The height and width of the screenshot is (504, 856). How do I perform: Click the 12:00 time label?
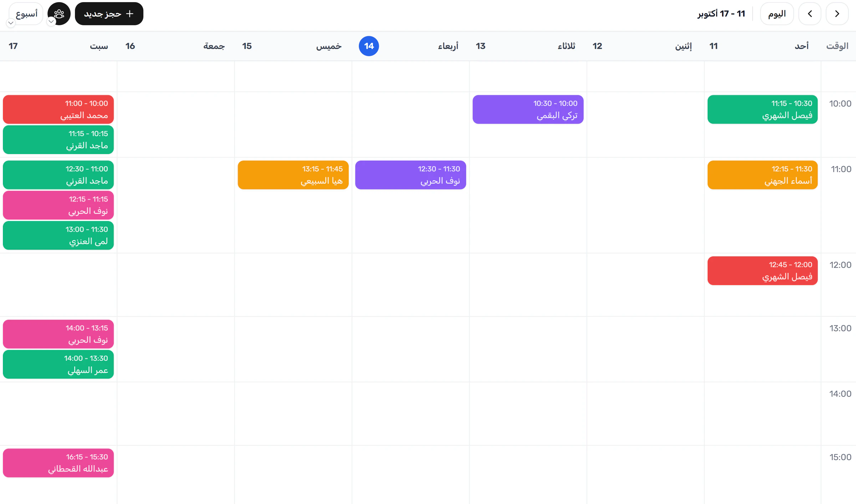pyautogui.click(x=840, y=265)
